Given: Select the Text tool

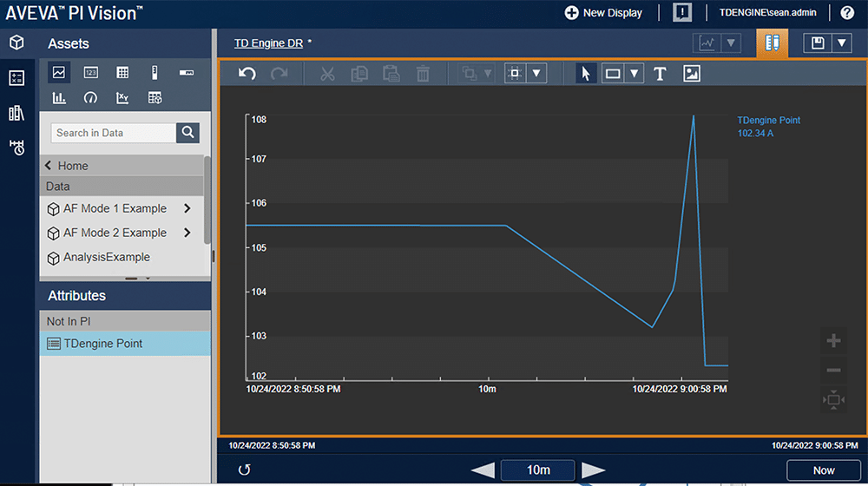Looking at the screenshot, I should coord(660,74).
